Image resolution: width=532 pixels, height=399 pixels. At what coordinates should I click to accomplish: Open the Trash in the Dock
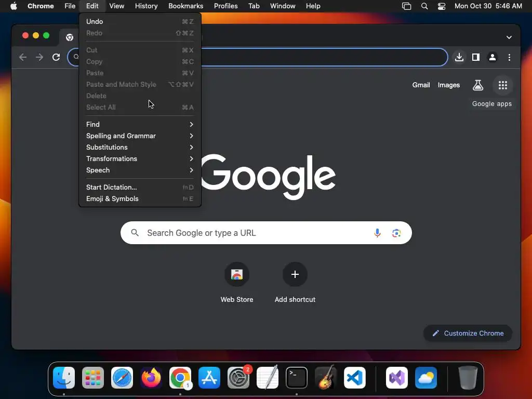tap(468, 378)
